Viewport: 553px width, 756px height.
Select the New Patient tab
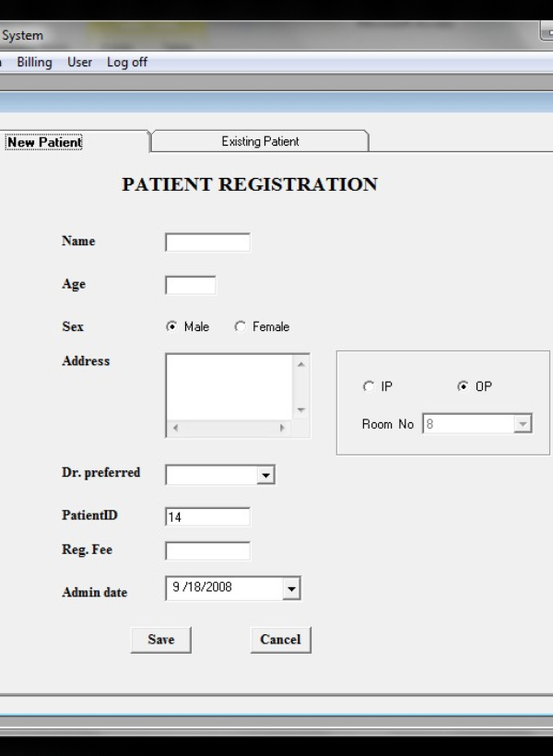coord(44,142)
